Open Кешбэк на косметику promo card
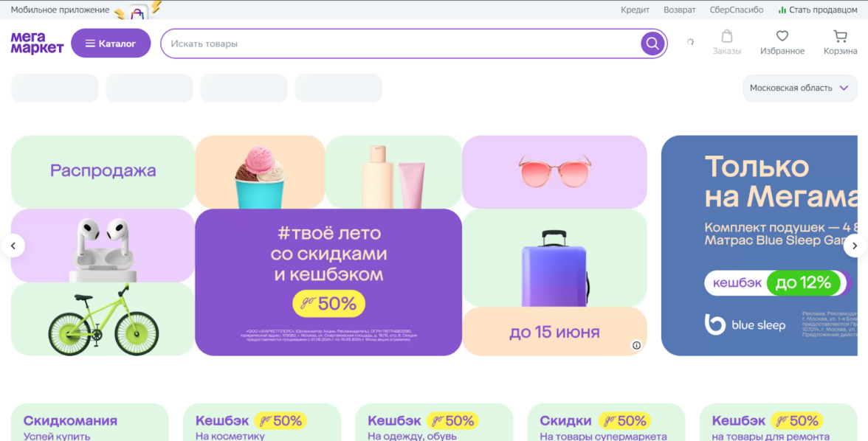 pos(261,423)
